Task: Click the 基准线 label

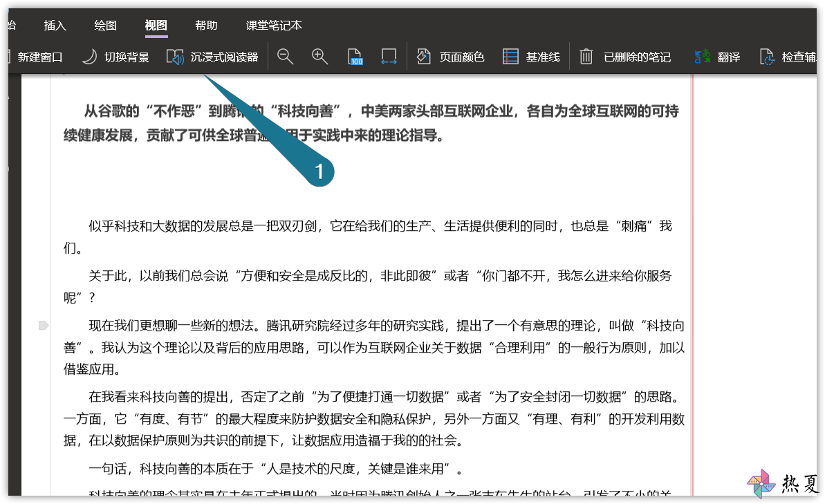Action: pos(543,57)
